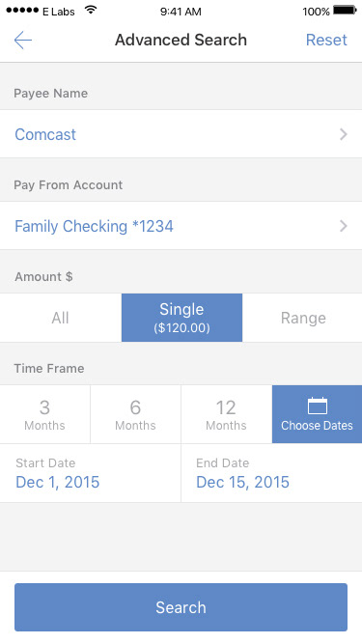The height and width of the screenshot is (644, 362).
Task: Open the Comcast payee name selector
Action: tap(181, 134)
